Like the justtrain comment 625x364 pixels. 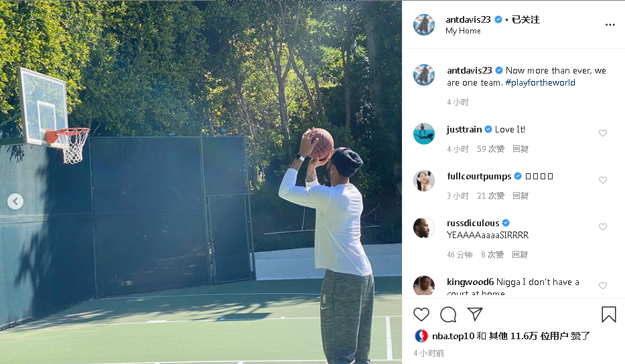[603, 133]
